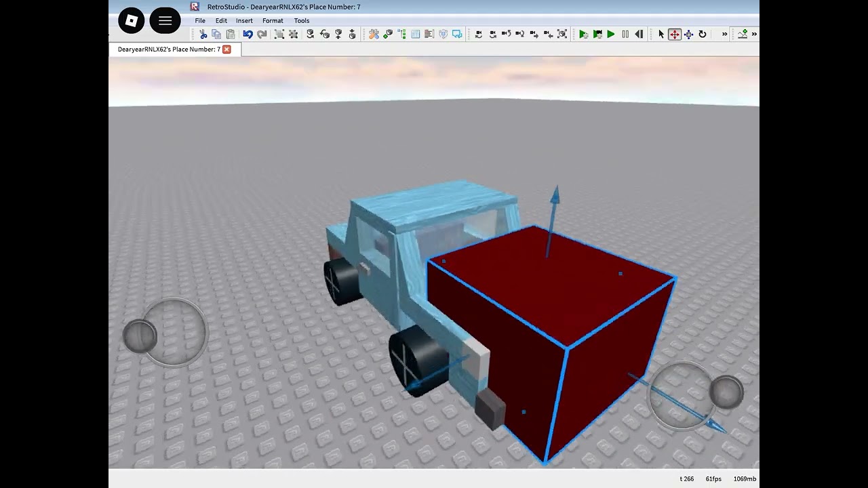Close the Place Number: 7 tab
Screen dimensions: 868x488
pos(226,49)
